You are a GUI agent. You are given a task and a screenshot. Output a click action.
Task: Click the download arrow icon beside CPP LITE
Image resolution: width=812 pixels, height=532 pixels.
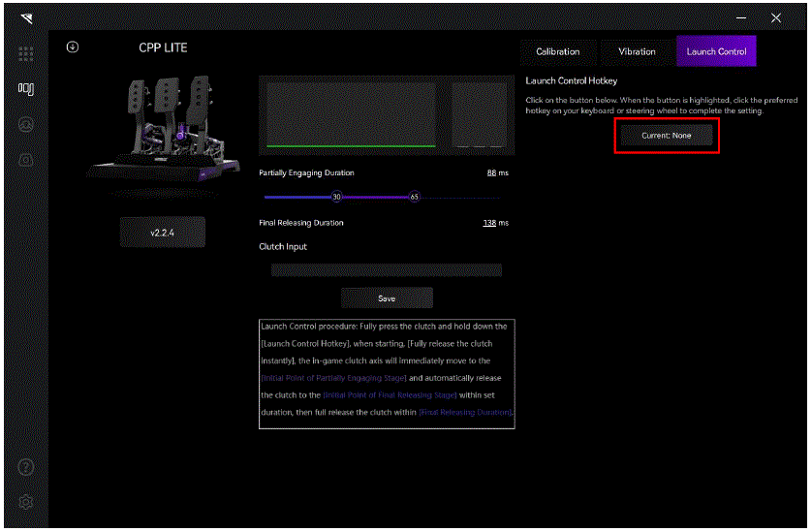pyautogui.click(x=73, y=47)
